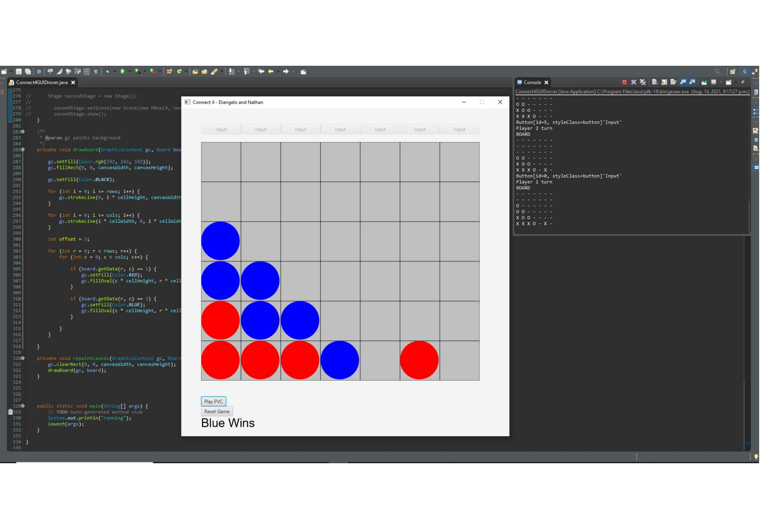Close the Connect4GUIDrover.java editor tab
This screenshot has width=760, height=532.
pos(73,83)
